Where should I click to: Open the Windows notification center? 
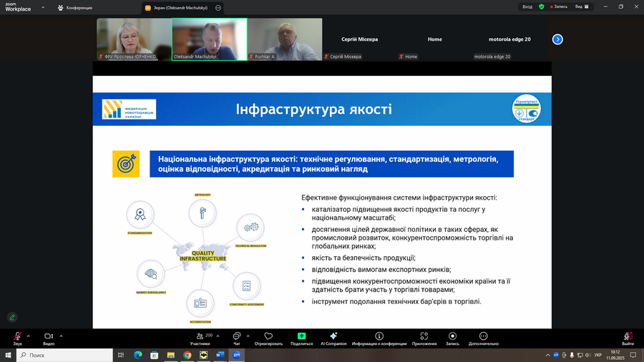tap(633, 355)
